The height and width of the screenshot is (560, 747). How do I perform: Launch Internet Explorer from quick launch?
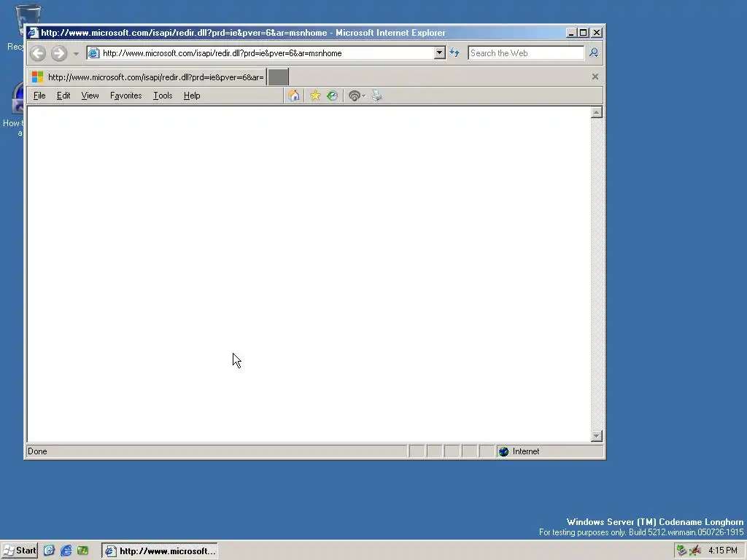click(66, 551)
